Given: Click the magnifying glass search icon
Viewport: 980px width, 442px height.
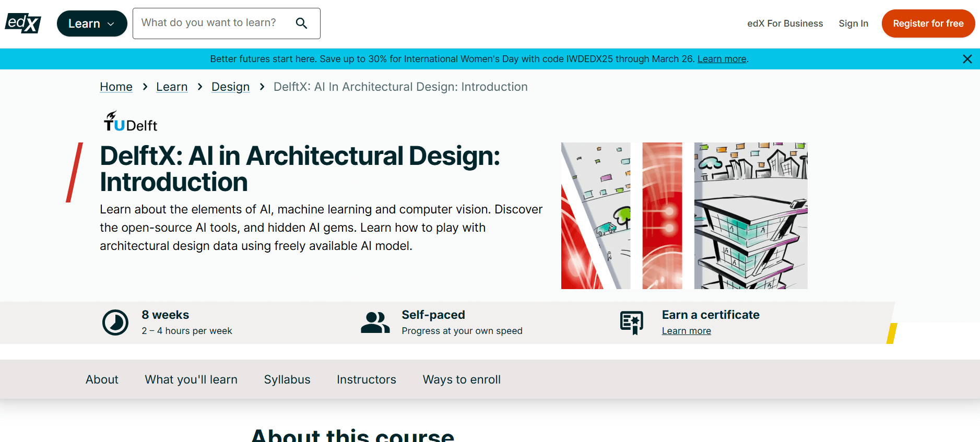Looking at the screenshot, I should coord(301,23).
